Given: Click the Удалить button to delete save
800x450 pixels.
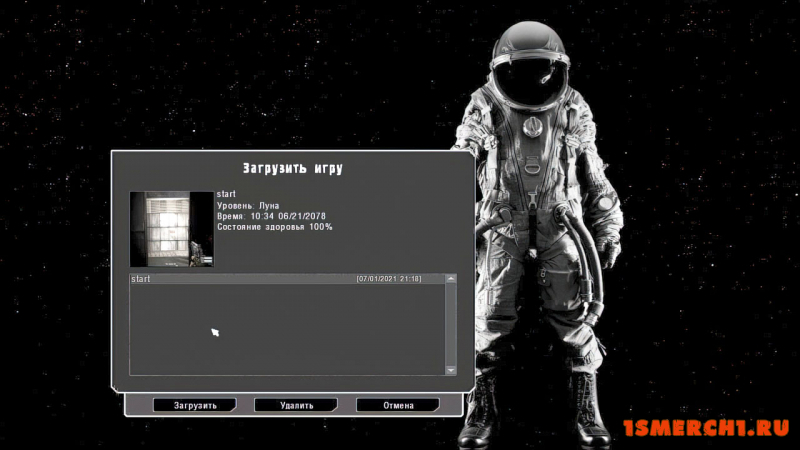Looking at the screenshot, I should coord(296,405).
